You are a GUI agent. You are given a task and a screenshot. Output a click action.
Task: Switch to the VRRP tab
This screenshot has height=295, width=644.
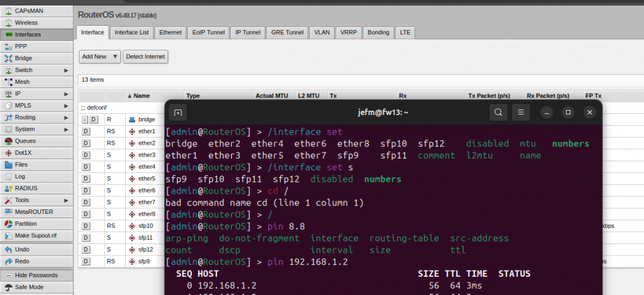click(x=348, y=33)
